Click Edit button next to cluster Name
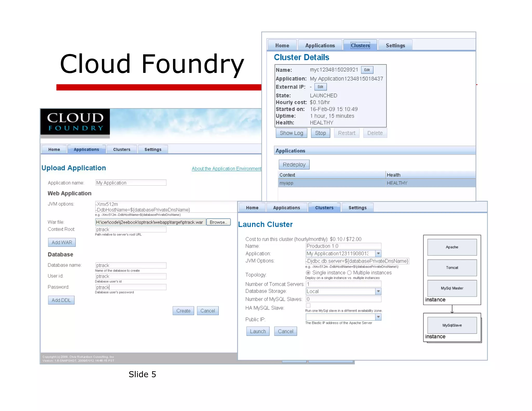 [367, 70]
